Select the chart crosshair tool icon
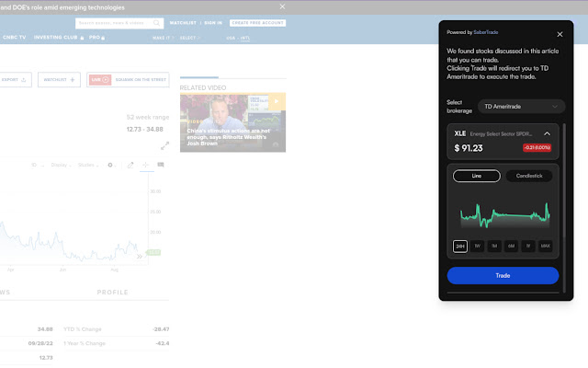588x368 pixels. click(145, 165)
